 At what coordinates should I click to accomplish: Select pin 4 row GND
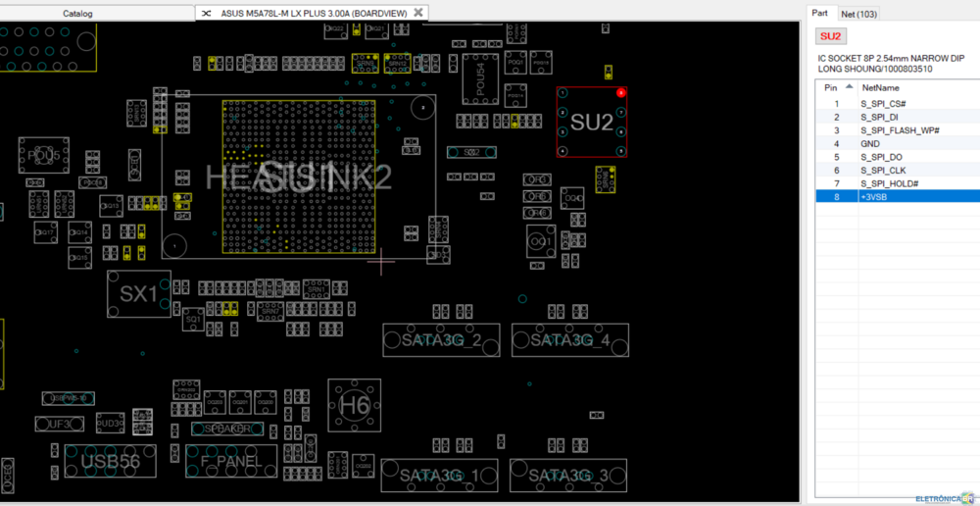(x=898, y=143)
